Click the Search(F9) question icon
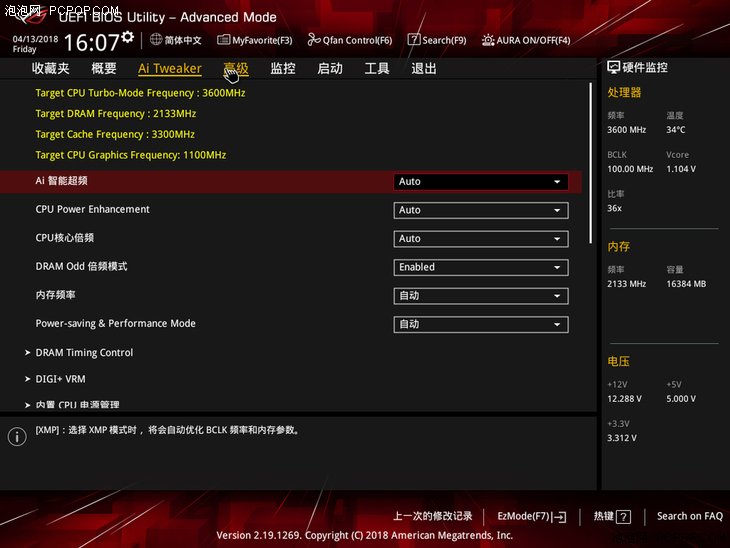This screenshot has height=548, width=730. [414, 40]
